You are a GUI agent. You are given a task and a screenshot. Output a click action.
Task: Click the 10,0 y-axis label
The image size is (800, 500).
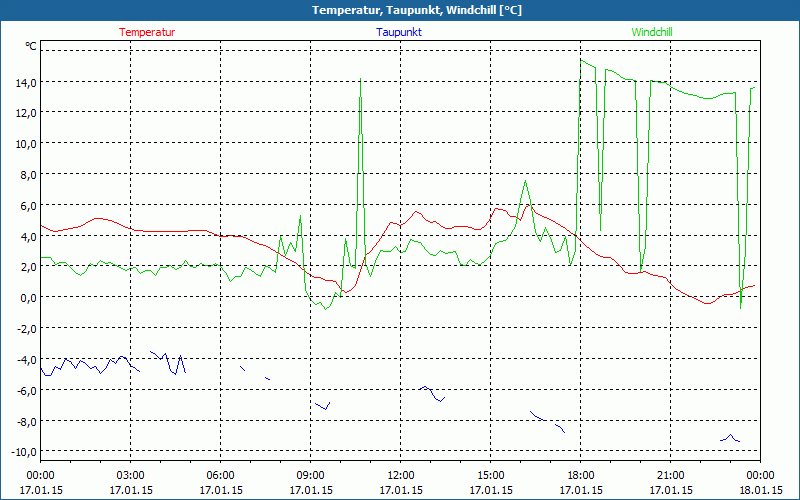[x=26, y=144]
